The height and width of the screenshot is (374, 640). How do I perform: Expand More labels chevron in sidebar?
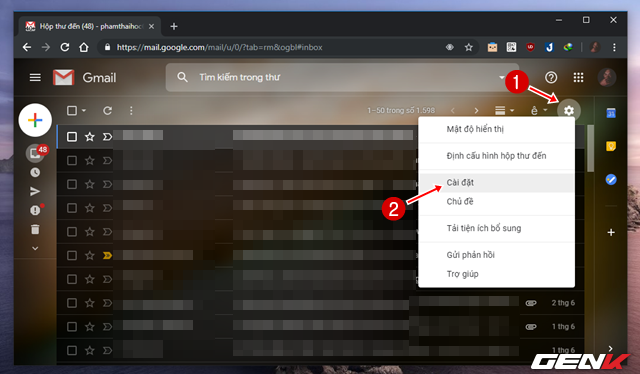tap(35, 248)
